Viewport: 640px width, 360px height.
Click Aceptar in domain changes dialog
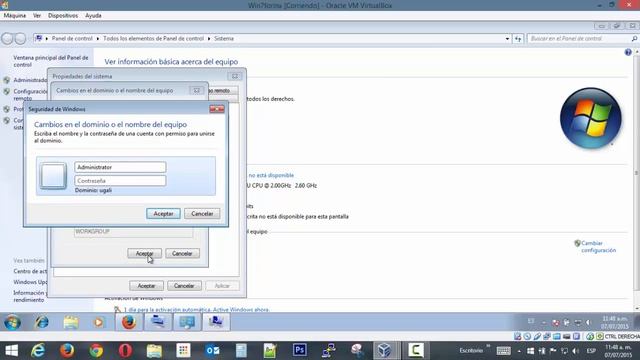pos(144,253)
